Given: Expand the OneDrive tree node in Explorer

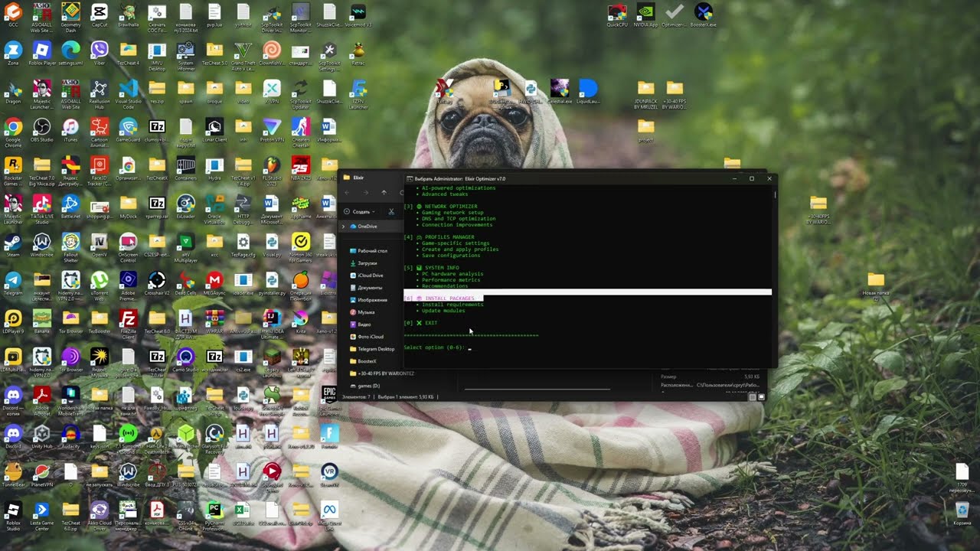Looking at the screenshot, I should 343,227.
